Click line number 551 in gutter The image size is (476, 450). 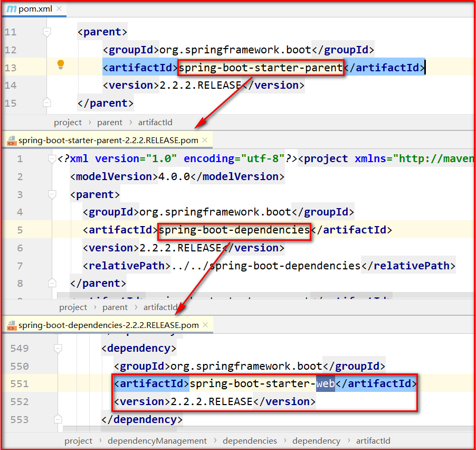coord(20,384)
